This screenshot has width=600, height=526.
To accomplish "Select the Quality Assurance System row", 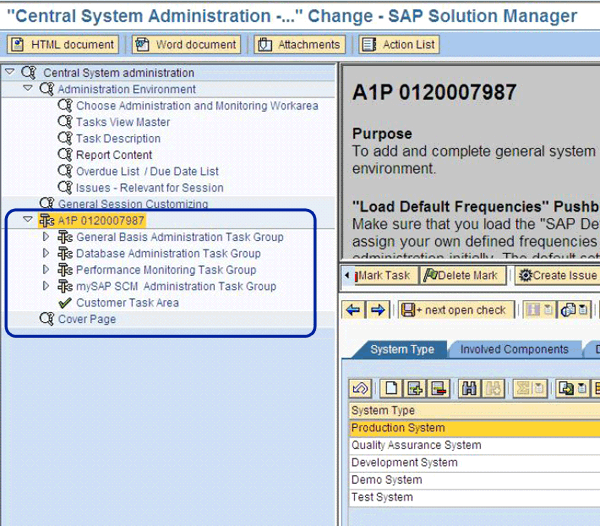I will tap(416, 445).
